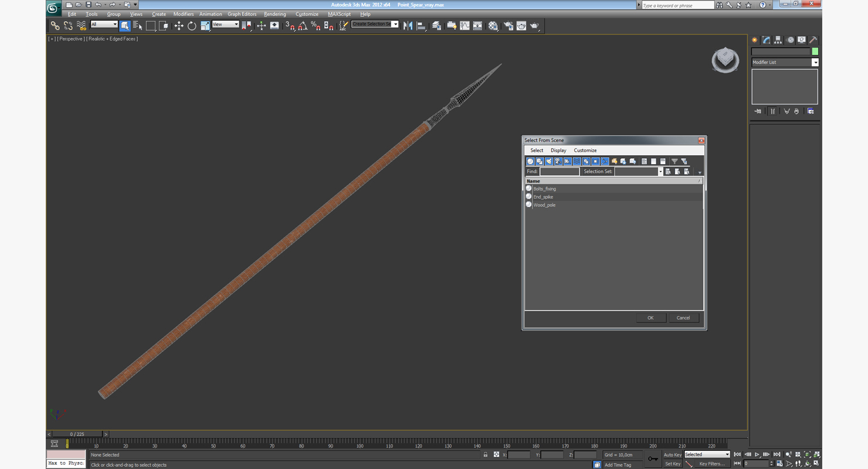Open the Material Editor

point(493,25)
